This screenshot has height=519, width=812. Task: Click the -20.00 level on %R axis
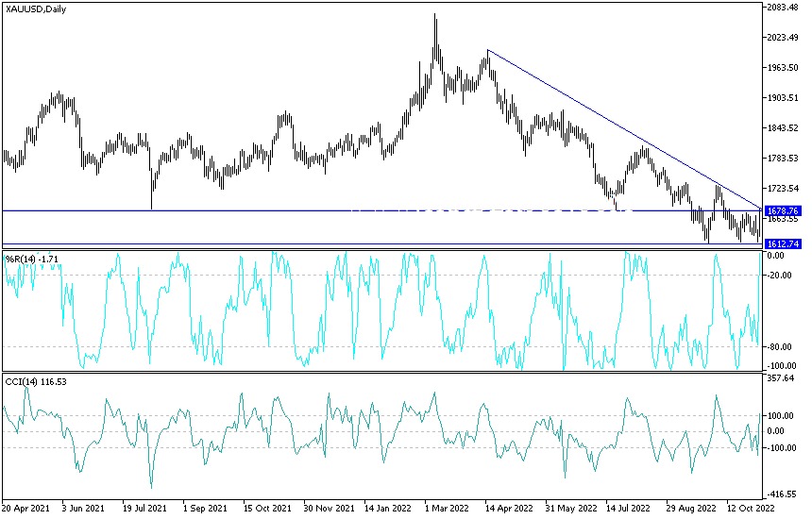781,276
